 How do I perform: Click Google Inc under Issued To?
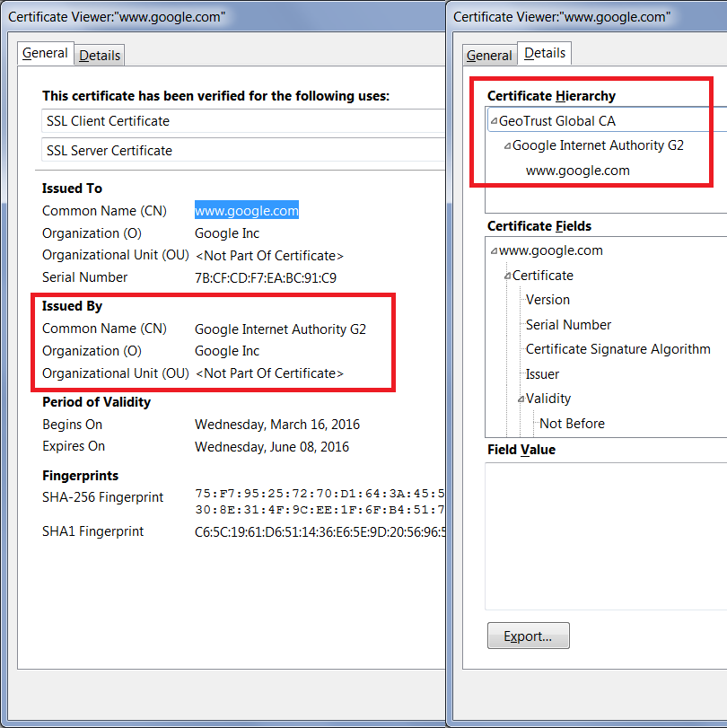pyautogui.click(x=227, y=233)
